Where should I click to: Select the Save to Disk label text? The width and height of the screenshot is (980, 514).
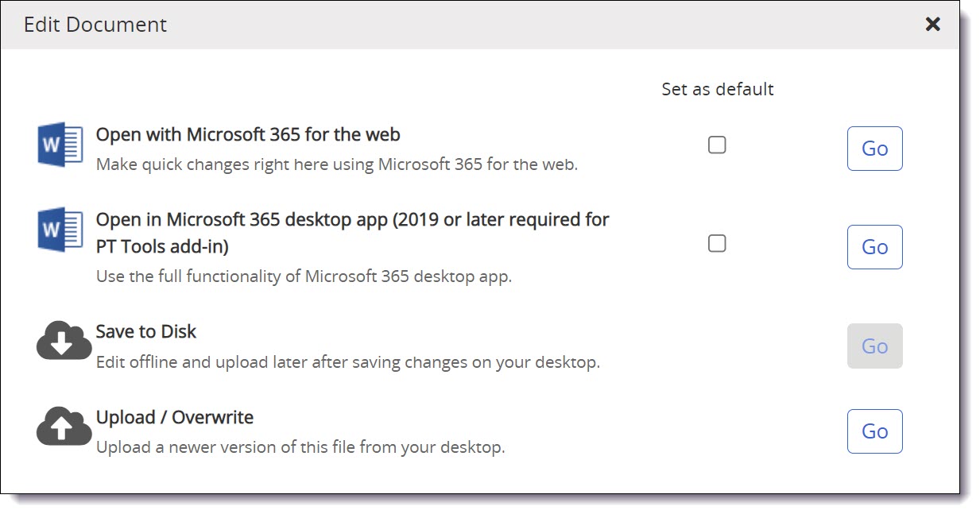pos(145,331)
